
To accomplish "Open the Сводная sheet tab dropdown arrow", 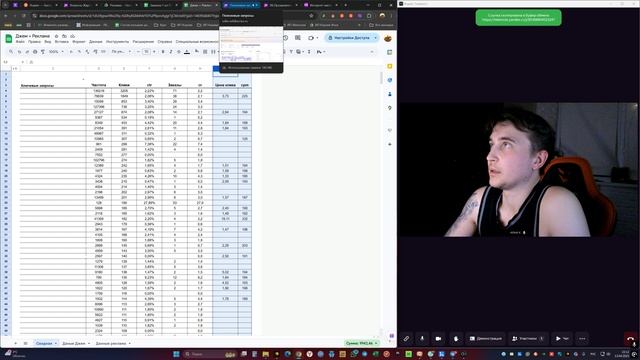I will 56,343.
